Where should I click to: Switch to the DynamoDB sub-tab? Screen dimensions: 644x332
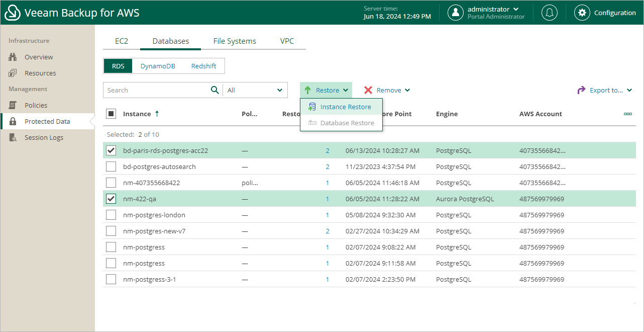(158, 66)
